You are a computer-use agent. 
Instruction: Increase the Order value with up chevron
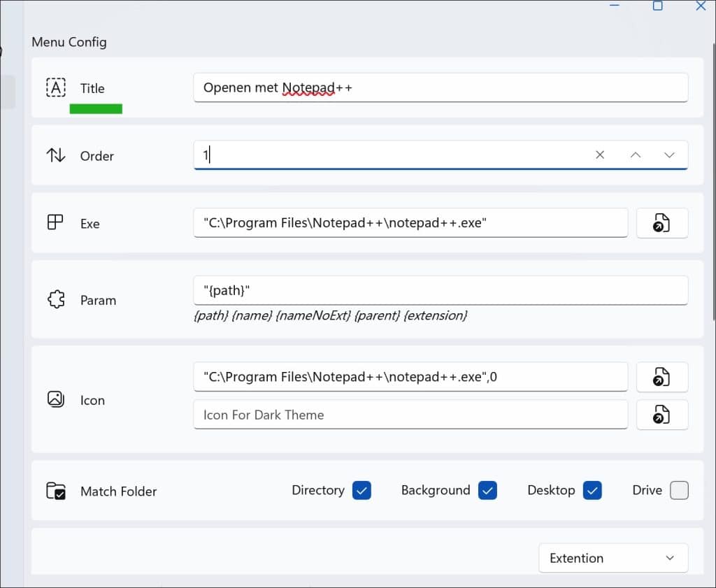point(635,155)
